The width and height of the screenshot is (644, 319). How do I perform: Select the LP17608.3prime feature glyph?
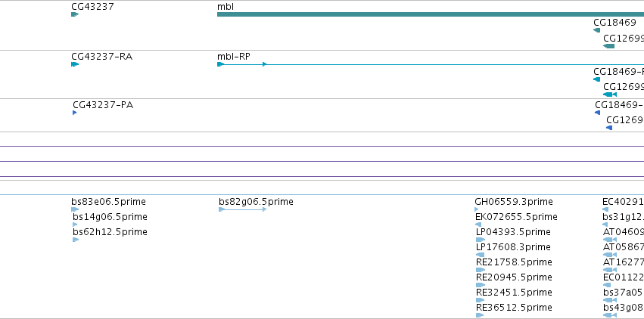[480, 255]
